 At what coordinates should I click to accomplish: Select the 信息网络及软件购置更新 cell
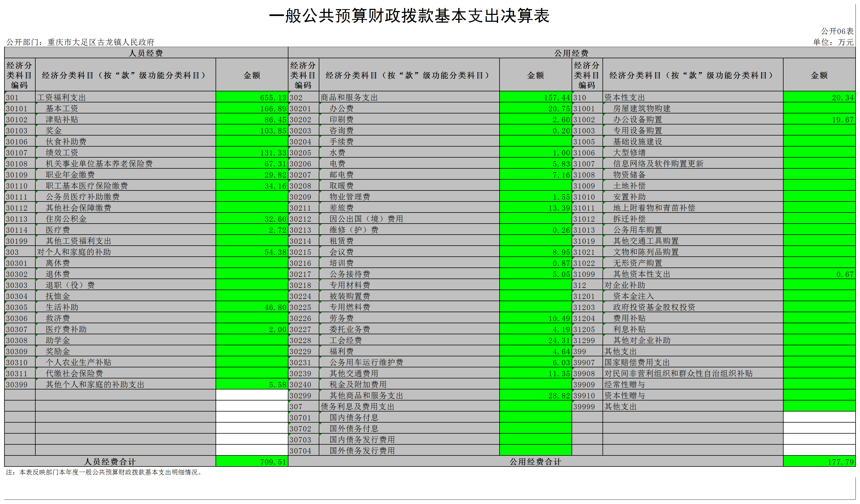click(x=693, y=163)
